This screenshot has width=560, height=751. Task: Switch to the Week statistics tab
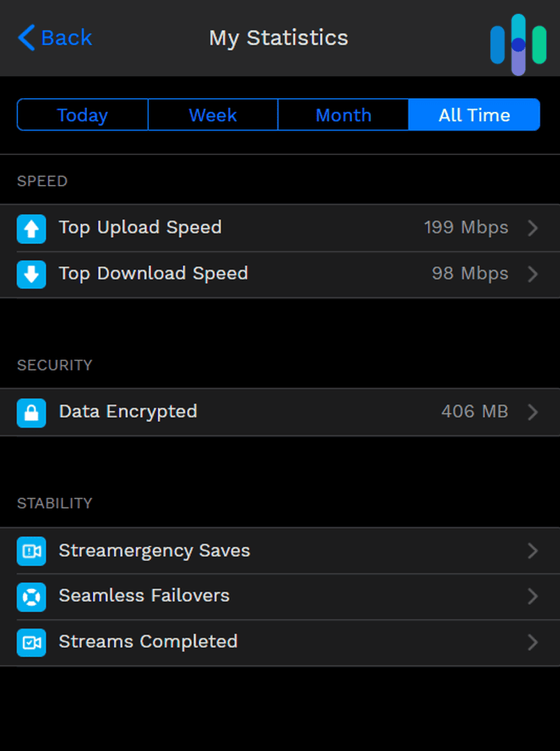pyautogui.click(x=212, y=115)
